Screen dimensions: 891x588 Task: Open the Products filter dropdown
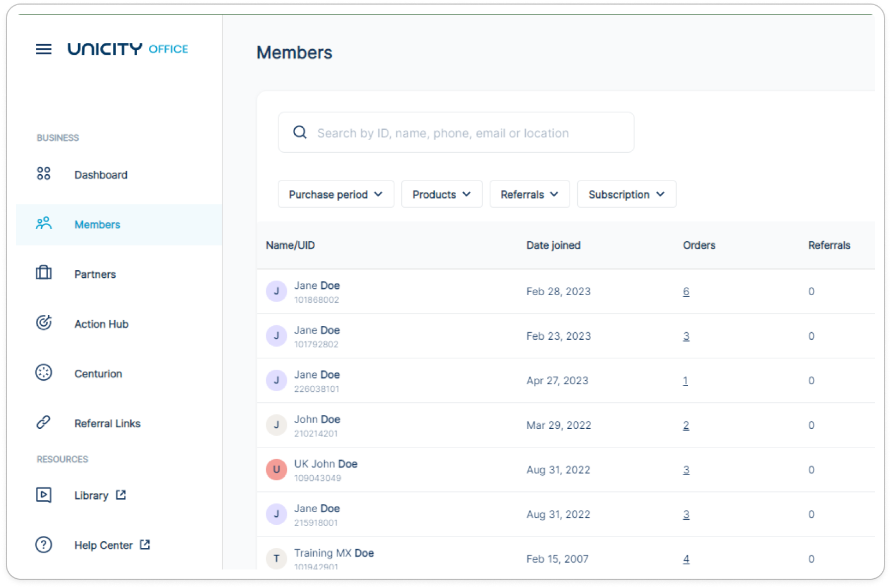point(442,194)
